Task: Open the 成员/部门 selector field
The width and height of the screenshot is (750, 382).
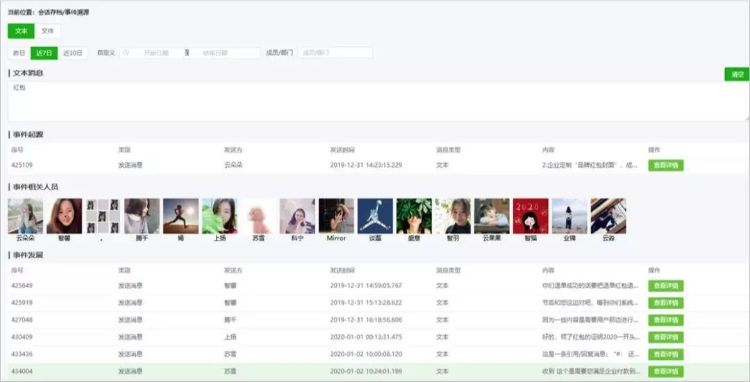Action: coord(335,53)
